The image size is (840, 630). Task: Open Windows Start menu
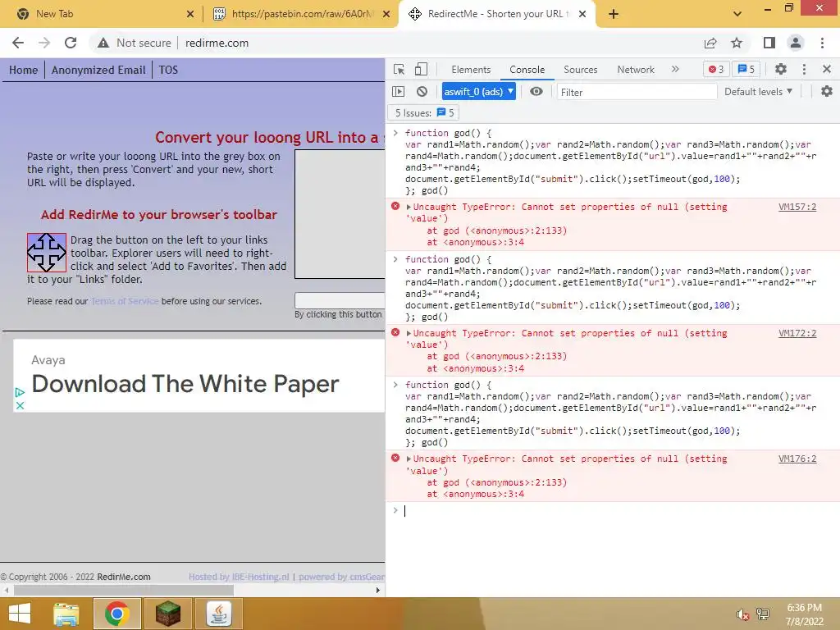point(20,614)
